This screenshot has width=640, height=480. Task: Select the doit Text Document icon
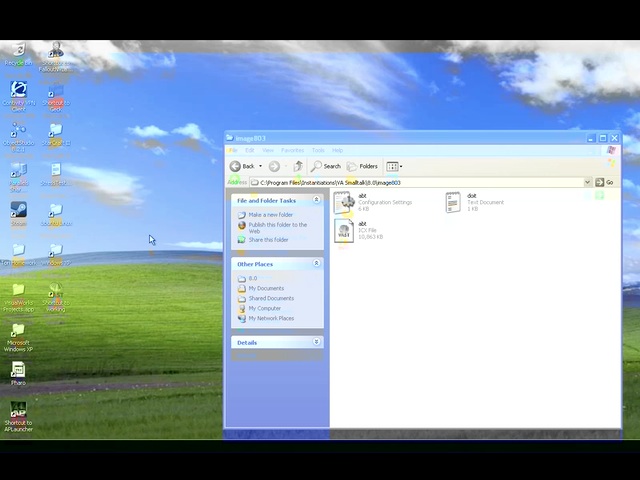pos(453,202)
